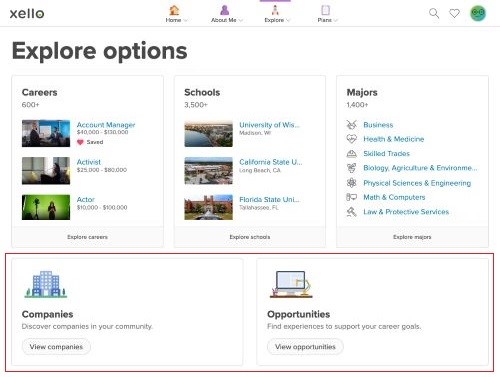Open saved favorites heart icon
The image size is (500, 377).
tap(454, 13)
